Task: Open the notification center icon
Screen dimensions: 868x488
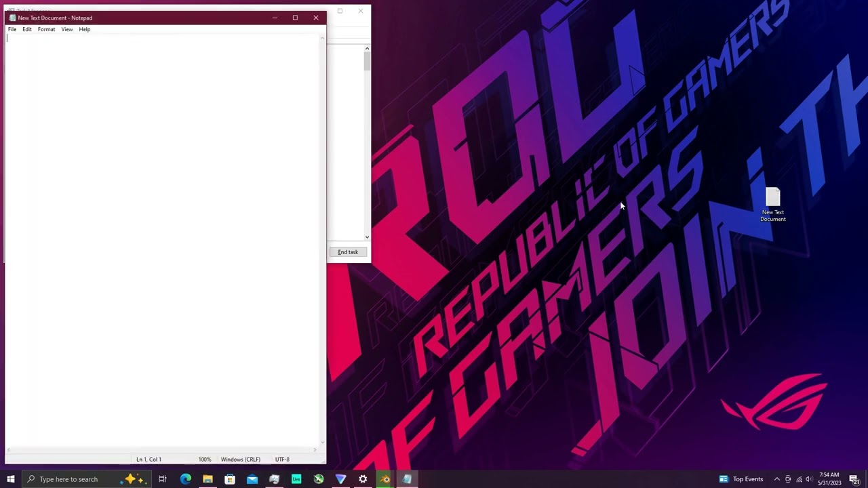Action: pyautogui.click(x=855, y=479)
